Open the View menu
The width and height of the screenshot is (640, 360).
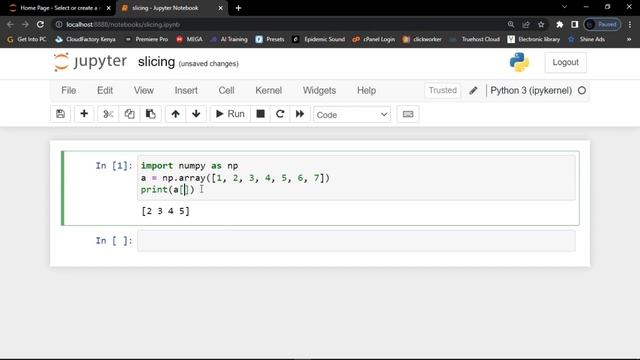tap(144, 91)
